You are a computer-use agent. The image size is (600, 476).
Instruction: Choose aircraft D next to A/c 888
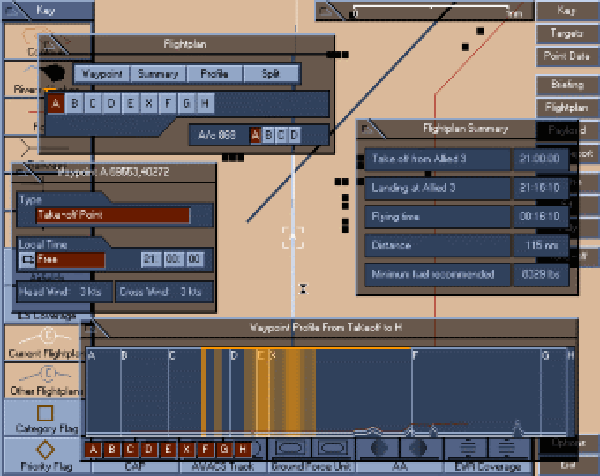pos(294,135)
